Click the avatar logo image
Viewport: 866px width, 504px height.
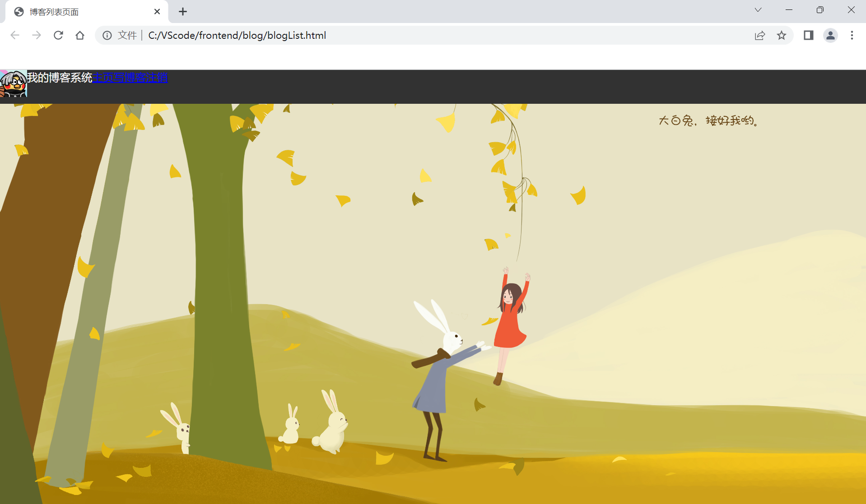[14, 83]
